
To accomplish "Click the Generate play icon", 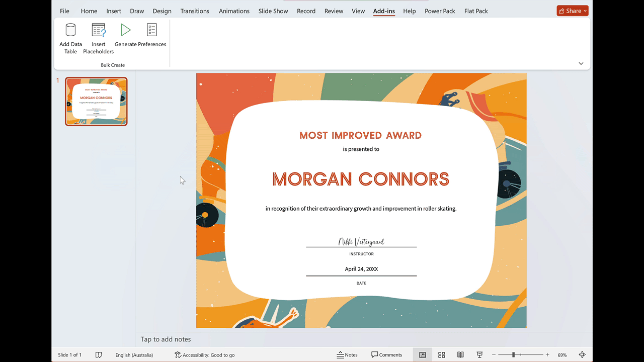I will [x=126, y=30].
